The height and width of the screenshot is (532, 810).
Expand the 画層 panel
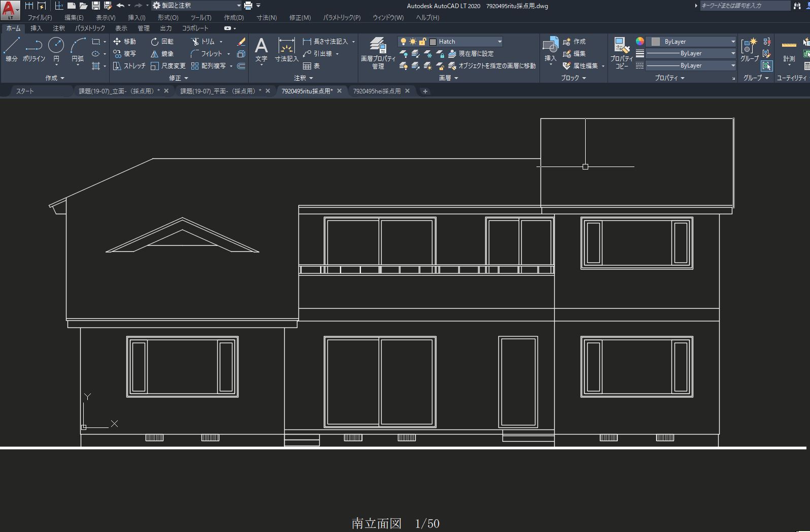[449, 78]
